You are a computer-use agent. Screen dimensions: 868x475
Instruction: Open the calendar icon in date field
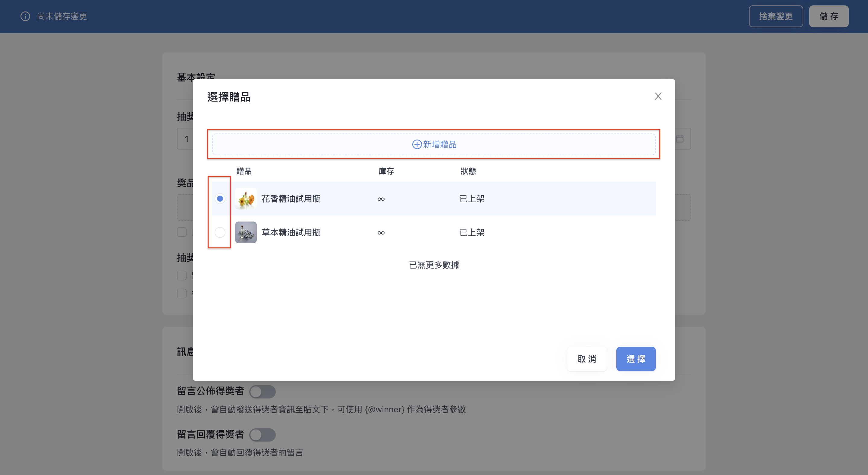click(x=680, y=139)
